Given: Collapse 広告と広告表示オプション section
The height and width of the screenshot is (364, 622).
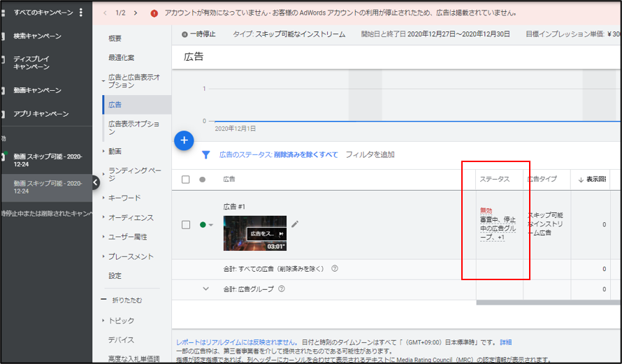Looking at the screenshot, I should 103,81.
